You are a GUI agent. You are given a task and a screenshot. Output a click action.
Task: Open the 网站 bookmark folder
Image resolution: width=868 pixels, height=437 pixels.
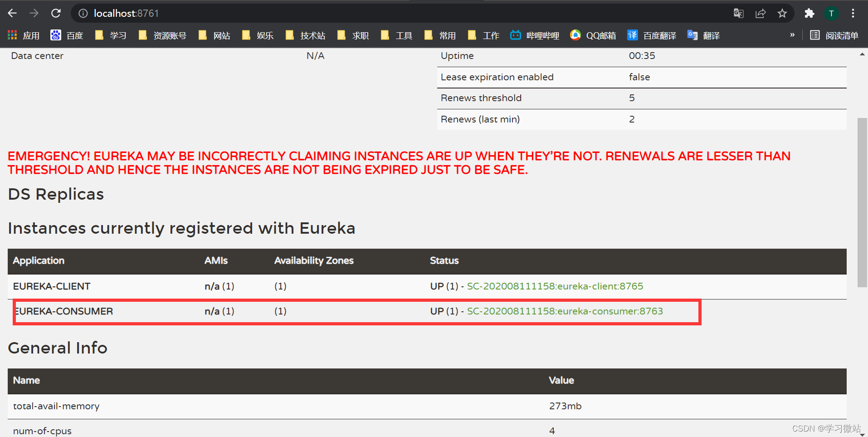[214, 35]
